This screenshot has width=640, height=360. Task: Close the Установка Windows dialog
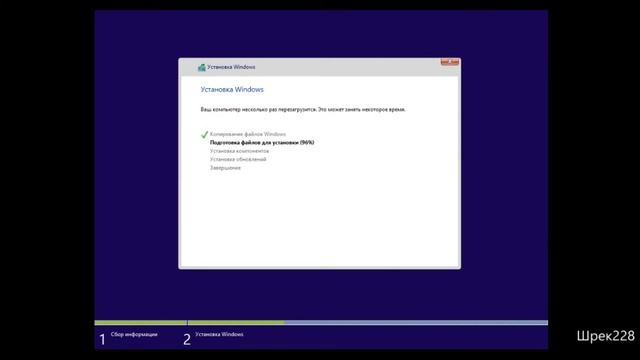tap(450, 62)
